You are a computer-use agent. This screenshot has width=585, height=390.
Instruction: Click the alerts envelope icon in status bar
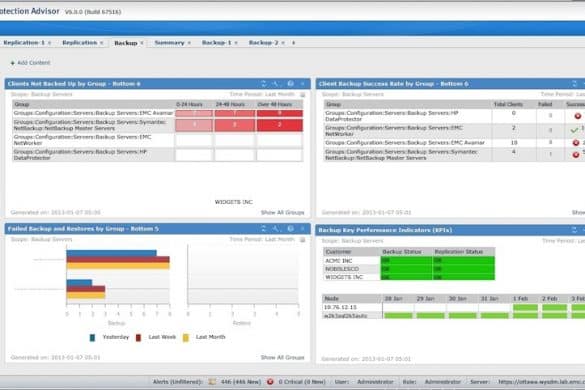click(x=212, y=381)
